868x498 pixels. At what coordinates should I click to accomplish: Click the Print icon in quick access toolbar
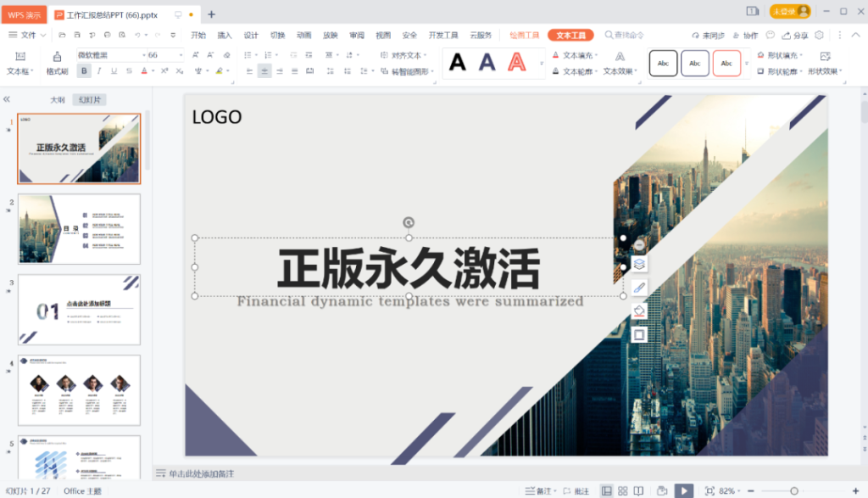(107, 35)
